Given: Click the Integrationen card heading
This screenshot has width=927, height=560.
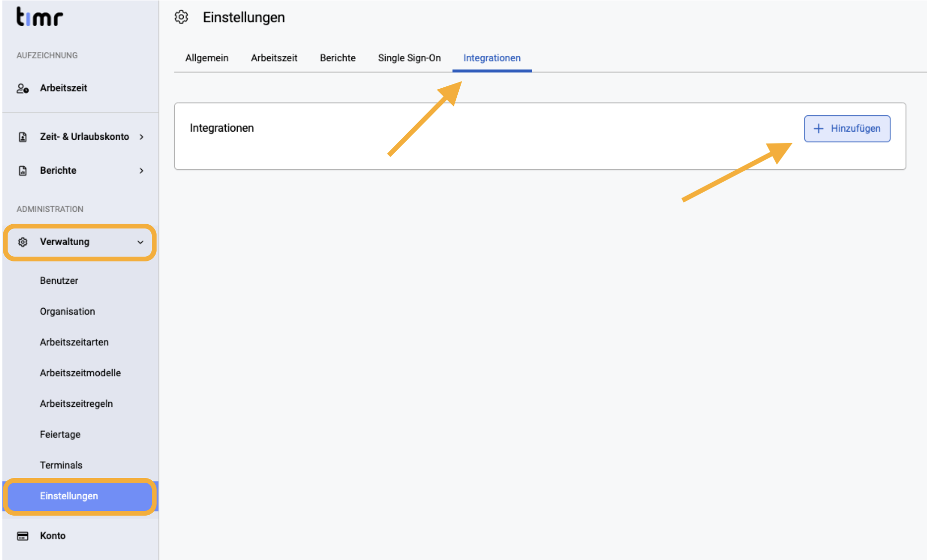Looking at the screenshot, I should pos(221,128).
